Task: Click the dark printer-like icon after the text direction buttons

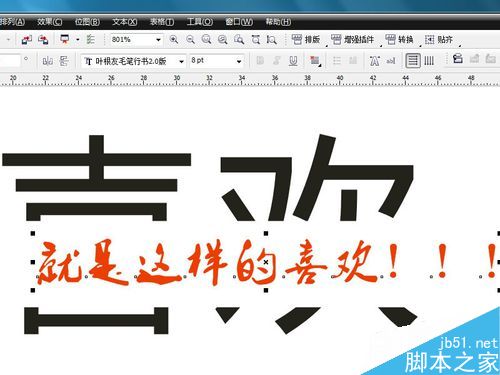Action: pyautogui.click(x=458, y=59)
